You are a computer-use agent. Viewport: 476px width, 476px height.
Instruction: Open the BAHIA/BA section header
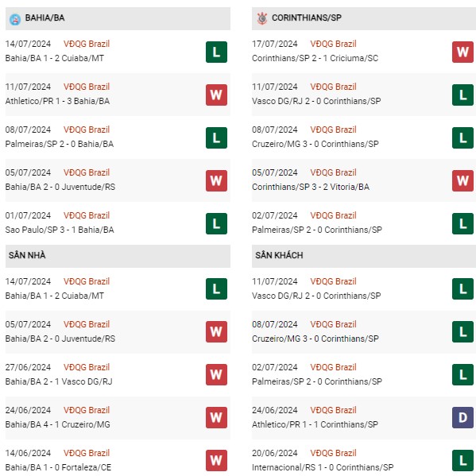point(118,18)
